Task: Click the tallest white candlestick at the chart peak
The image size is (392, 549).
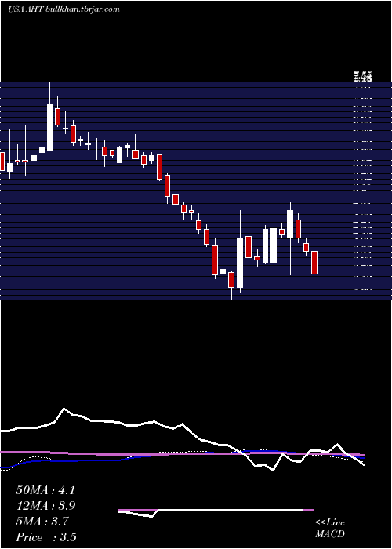Action: pos(49,128)
